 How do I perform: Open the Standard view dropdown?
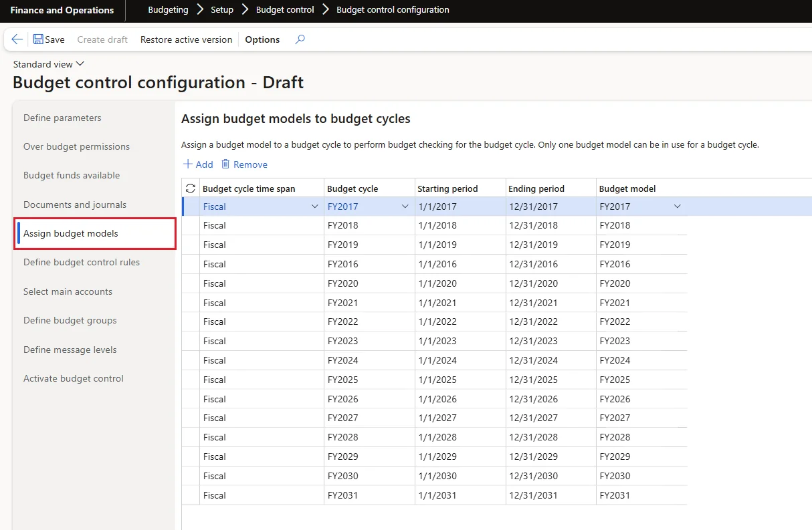49,64
